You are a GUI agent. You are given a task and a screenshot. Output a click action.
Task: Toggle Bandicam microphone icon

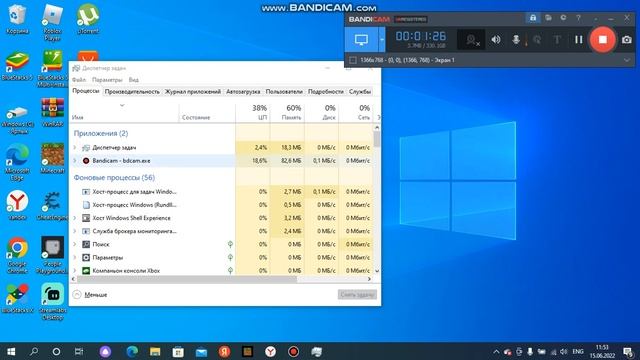click(516, 40)
